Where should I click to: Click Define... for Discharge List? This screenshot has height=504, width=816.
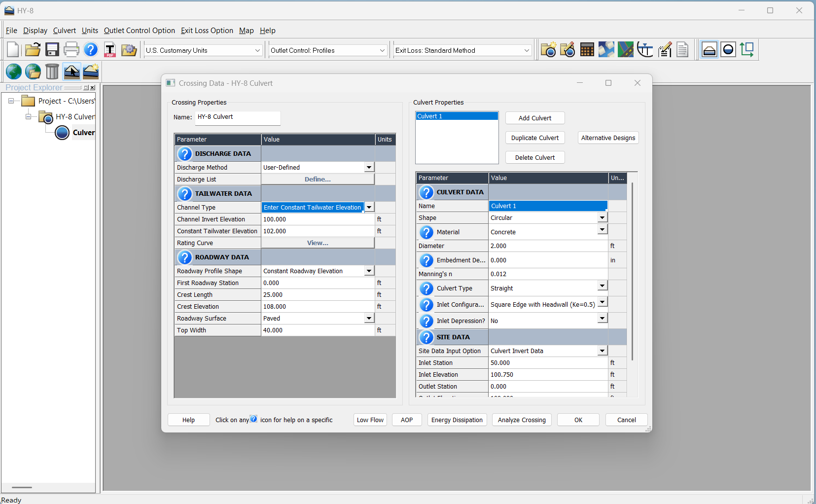point(318,180)
